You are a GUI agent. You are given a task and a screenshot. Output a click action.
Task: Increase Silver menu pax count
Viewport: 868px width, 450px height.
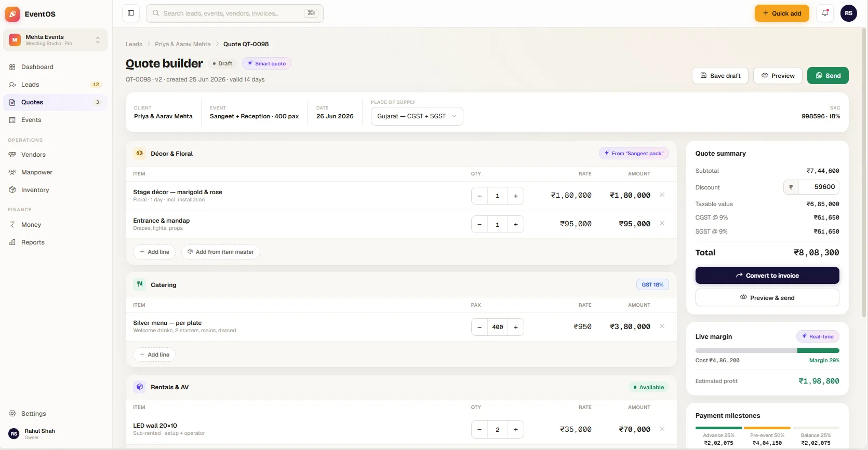[516, 327]
